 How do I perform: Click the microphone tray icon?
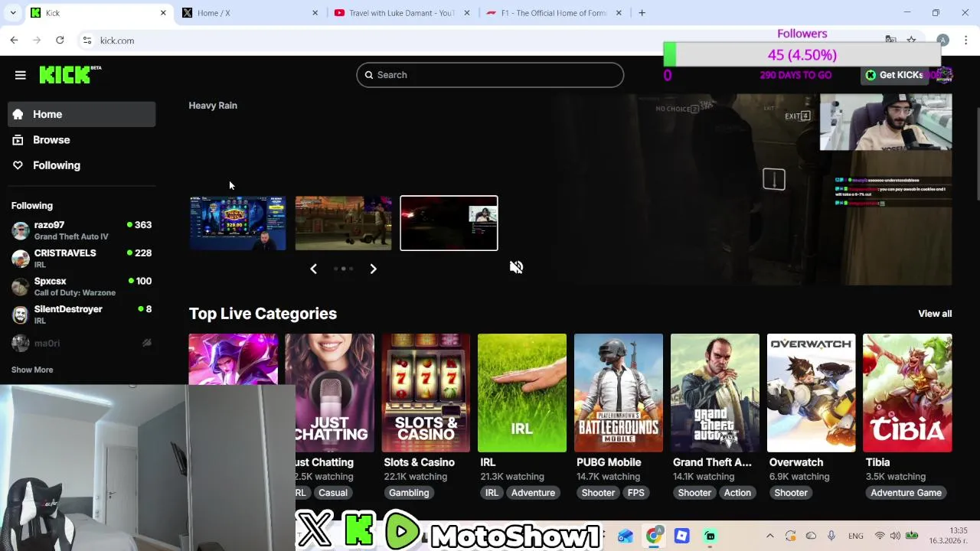831,536
